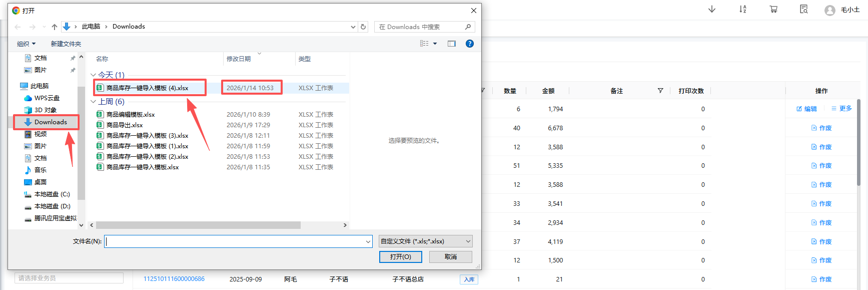
Task: Select Downloads in the navigation tree
Action: (50, 122)
